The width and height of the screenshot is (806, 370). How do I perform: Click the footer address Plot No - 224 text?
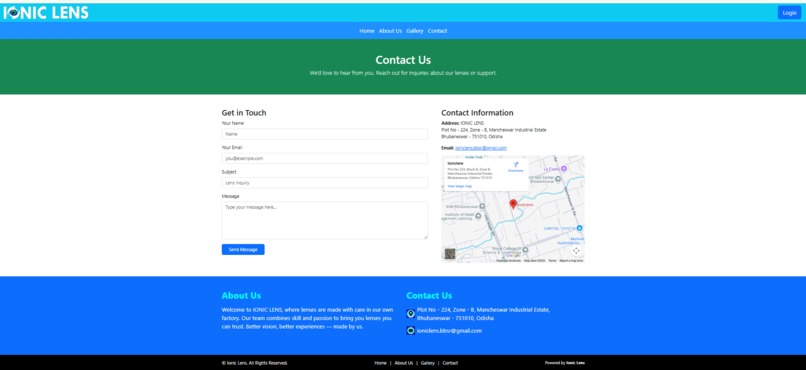pyautogui.click(x=483, y=314)
